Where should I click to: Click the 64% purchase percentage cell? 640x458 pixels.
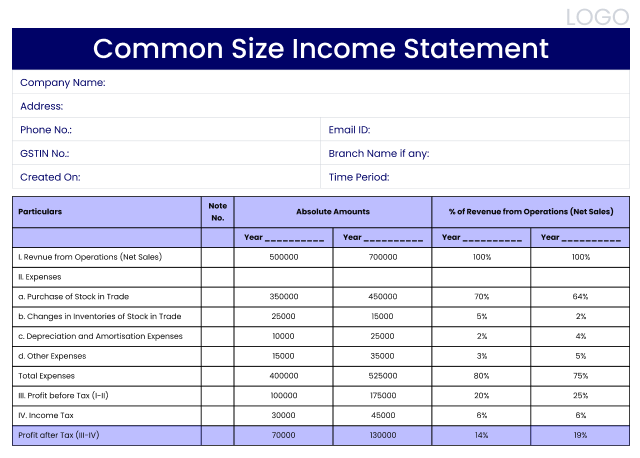click(x=580, y=297)
